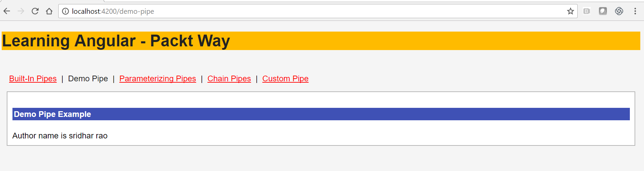Open the Chrome three-dot menu
Viewport: 644px width, 171px height.
pos(635,11)
